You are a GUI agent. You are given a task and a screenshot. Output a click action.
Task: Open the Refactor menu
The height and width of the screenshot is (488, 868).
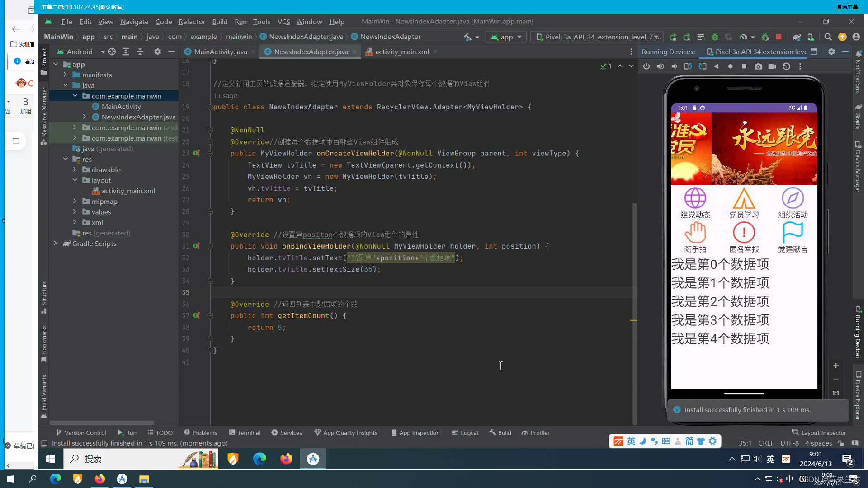coord(192,21)
